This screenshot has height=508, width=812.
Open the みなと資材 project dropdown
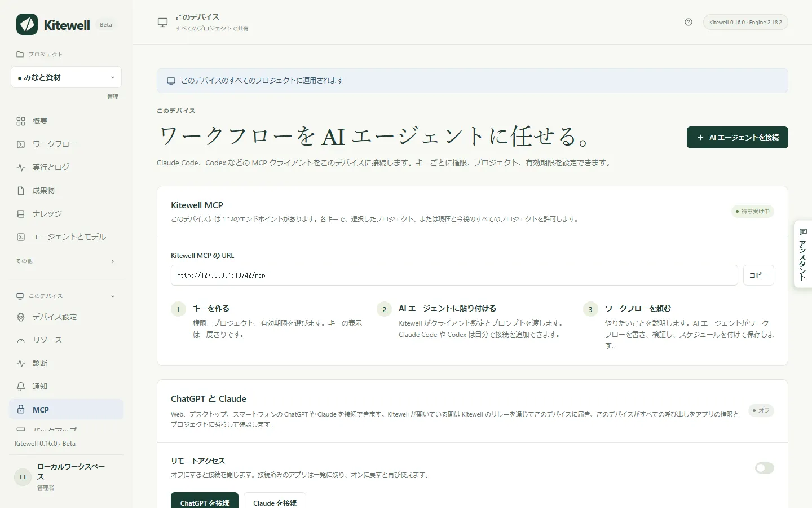66,77
